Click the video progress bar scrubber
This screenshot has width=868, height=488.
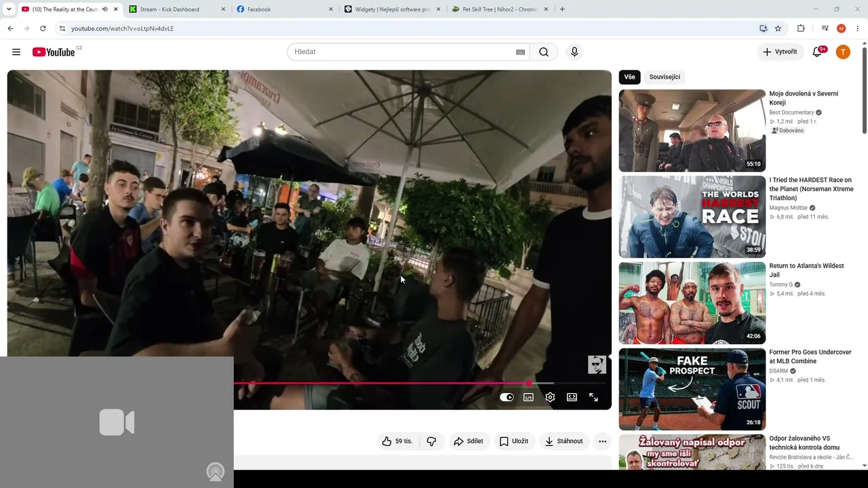point(528,384)
